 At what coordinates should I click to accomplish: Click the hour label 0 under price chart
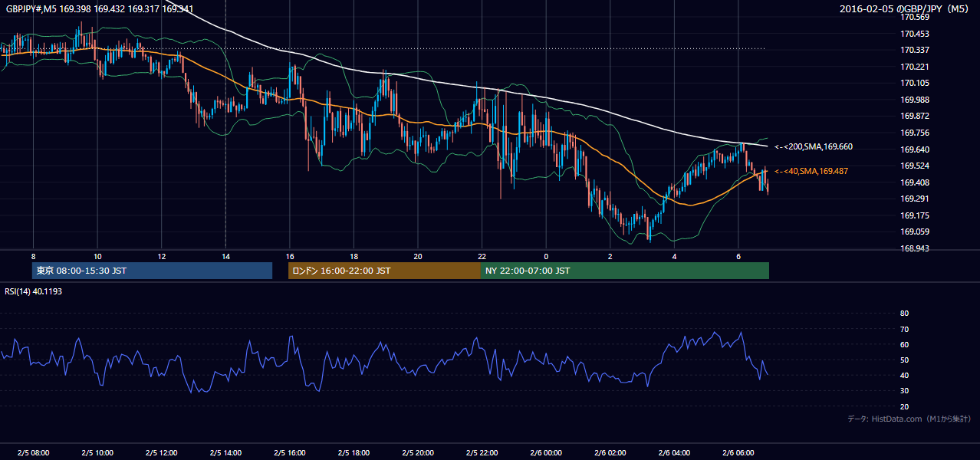click(x=546, y=256)
